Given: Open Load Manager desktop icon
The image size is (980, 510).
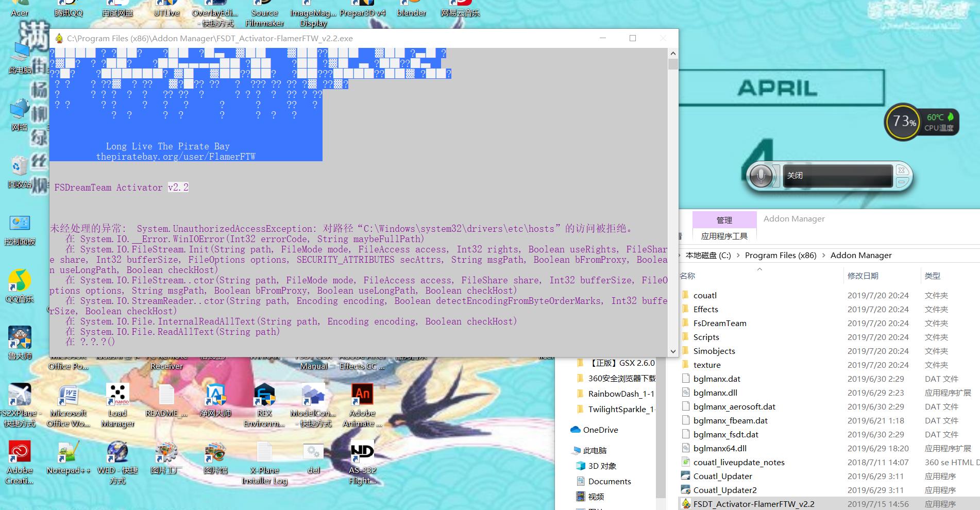Looking at the screenshot, I should pyautogui.click(x=117, y=405).
